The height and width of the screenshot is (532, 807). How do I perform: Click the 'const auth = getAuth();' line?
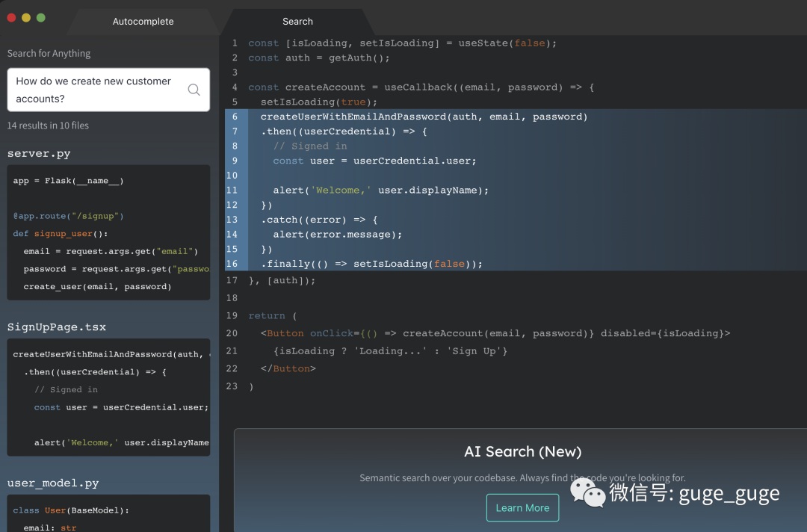(319, 58)
